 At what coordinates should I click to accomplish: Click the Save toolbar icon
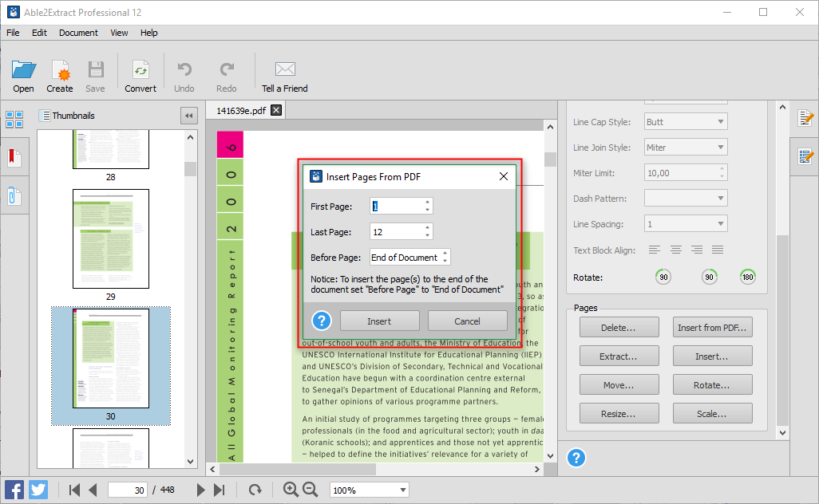click(x=96, y=70)
